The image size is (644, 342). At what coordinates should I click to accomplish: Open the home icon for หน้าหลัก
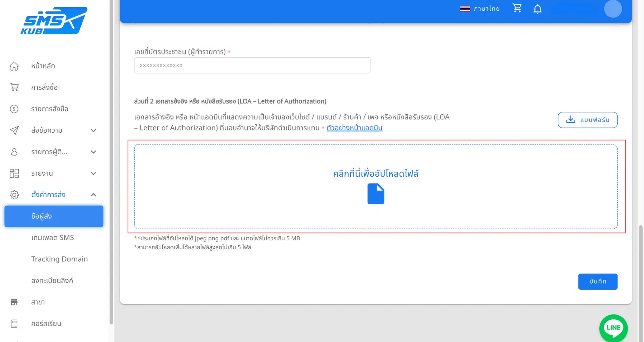pyautogui.click(x=14, y=66)
